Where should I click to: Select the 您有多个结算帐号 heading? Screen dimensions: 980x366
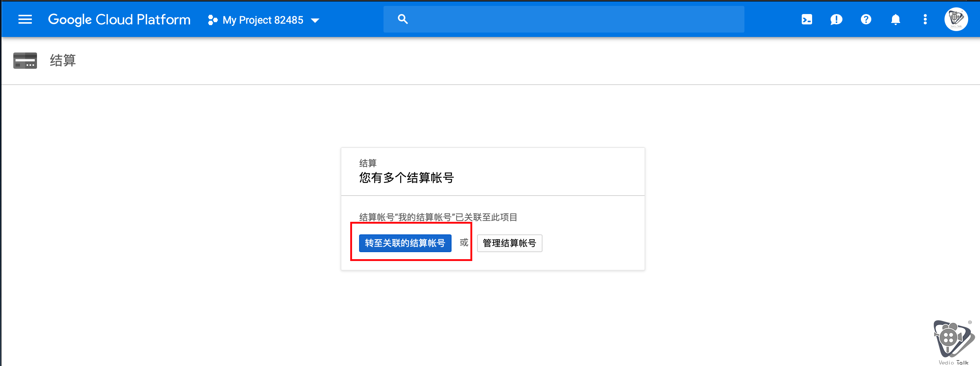(x=406, y=178)
